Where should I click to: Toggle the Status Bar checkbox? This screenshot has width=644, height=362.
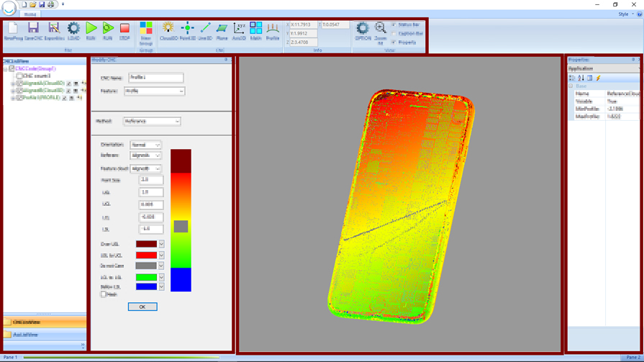[x=394, y=24]
